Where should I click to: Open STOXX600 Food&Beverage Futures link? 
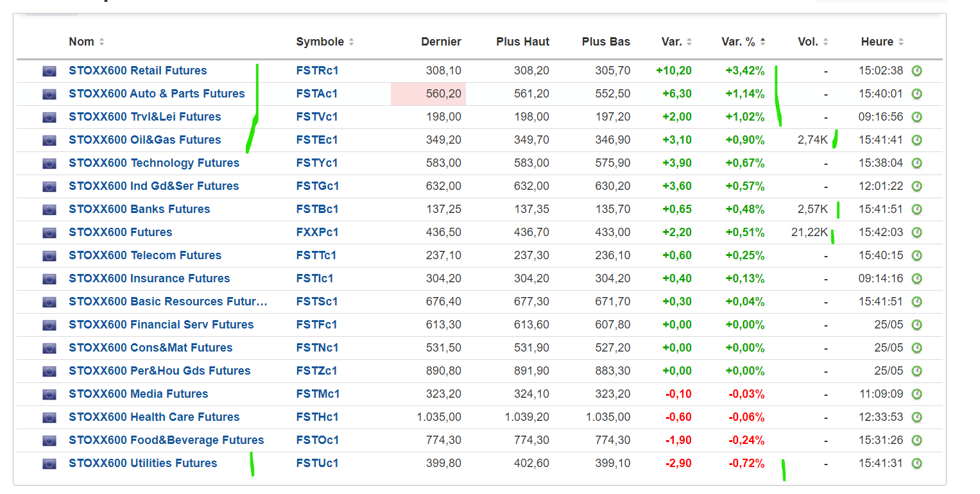click(166, 440)
